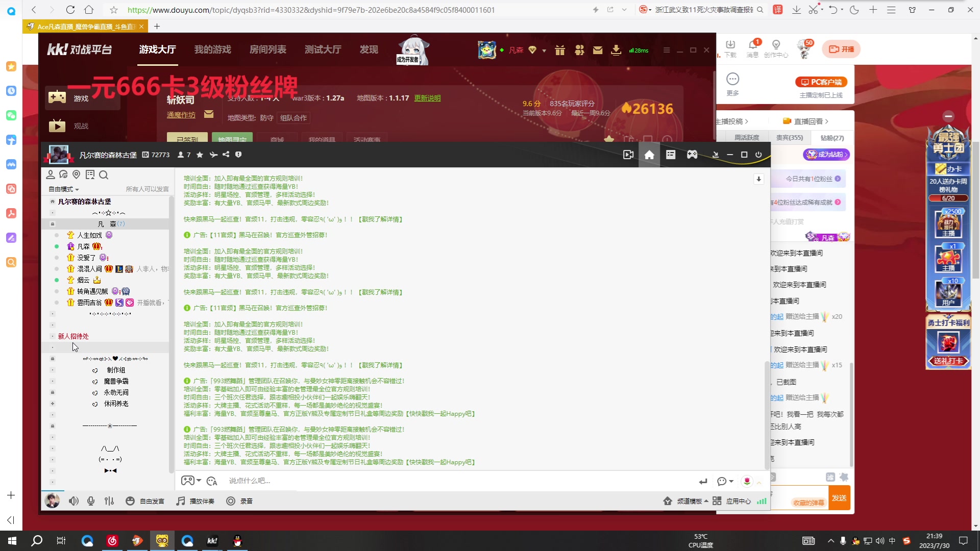Image resolution: width=980 pixels, height=551 pixels.
Task: Click the send (enter arrow) icon in the chat box
Action: coord(703,481)
